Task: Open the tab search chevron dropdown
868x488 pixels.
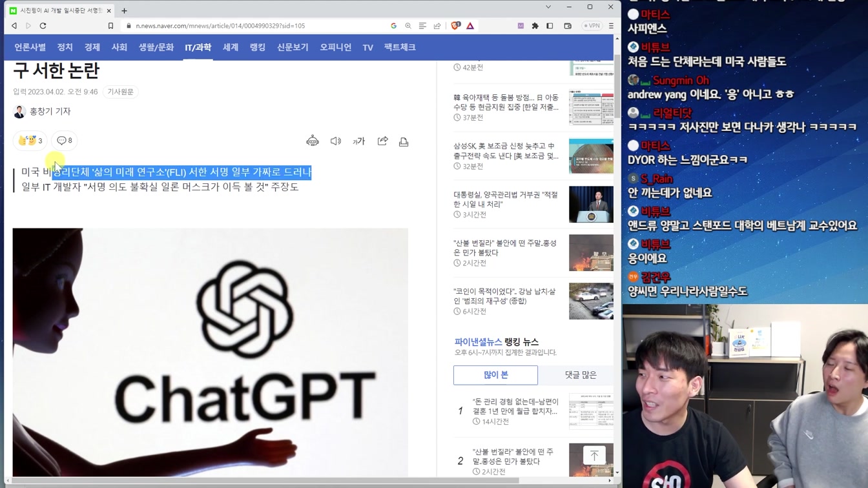Action: click(548, 7)
